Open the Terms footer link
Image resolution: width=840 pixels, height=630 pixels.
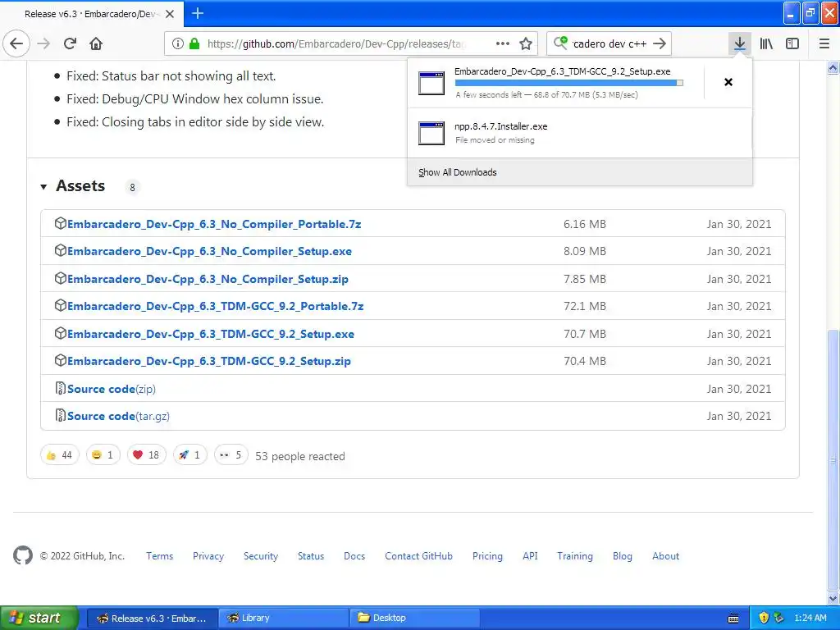(x=160, y=555)
